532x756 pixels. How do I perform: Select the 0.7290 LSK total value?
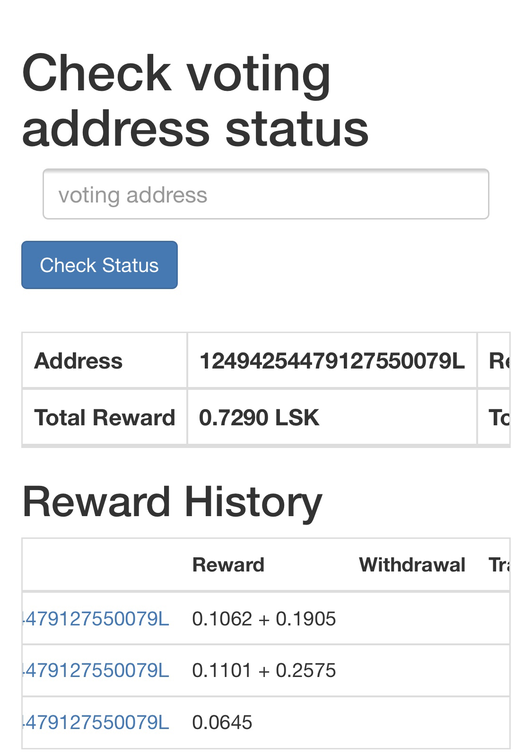259,418
